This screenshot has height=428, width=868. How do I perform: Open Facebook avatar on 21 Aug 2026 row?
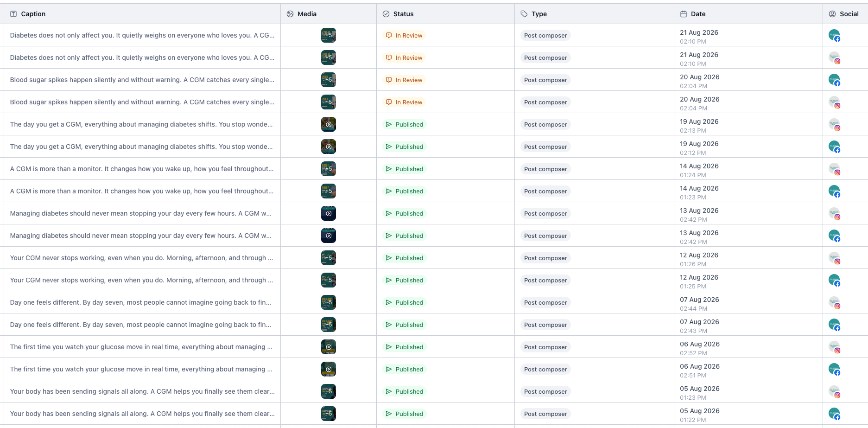(834, 35)
